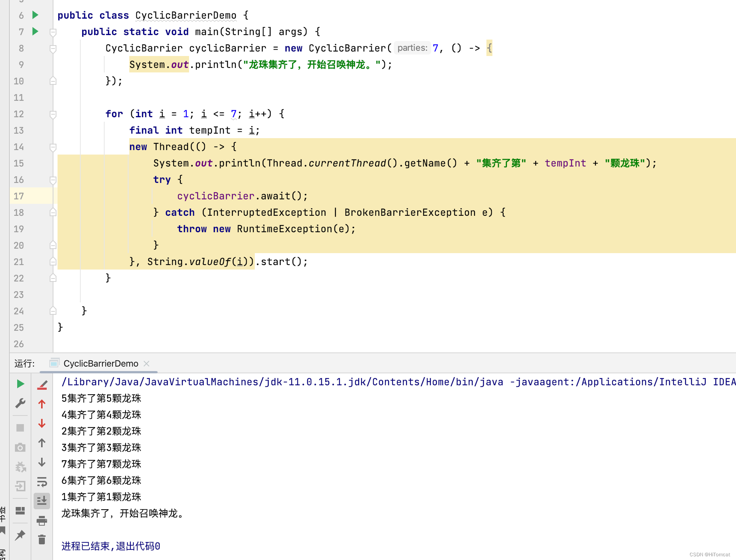Open run configuration wrench icon
The height and width of the screenshot is (560, 736).
20,403
